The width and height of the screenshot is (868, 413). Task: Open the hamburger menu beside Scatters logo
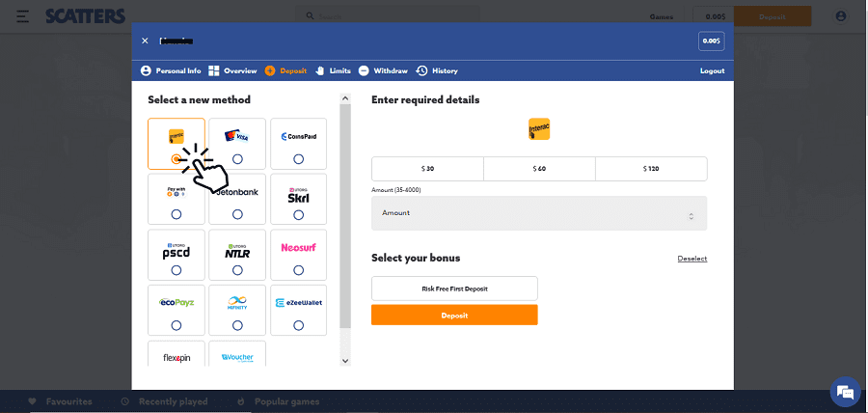[23, 16]
